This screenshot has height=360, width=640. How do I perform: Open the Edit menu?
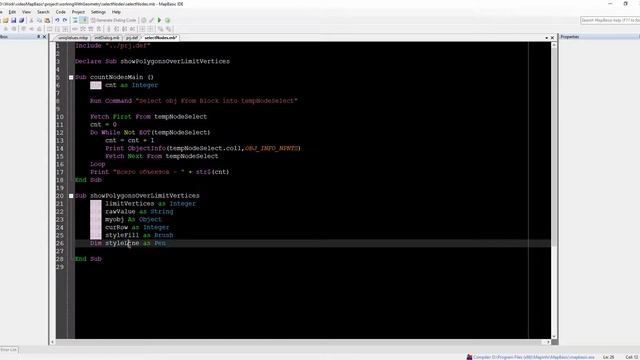12,12
